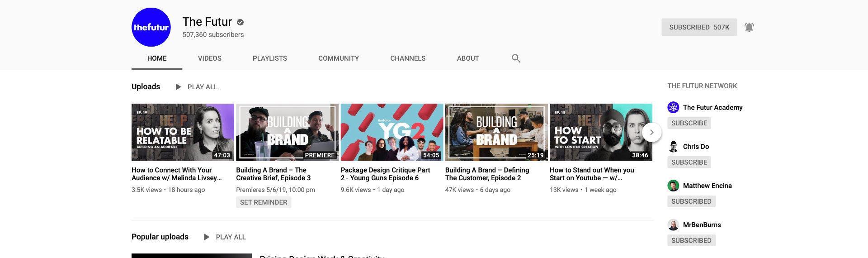
Task: Click 47K views 6 days ago text
Action: (x=478, y=190)
